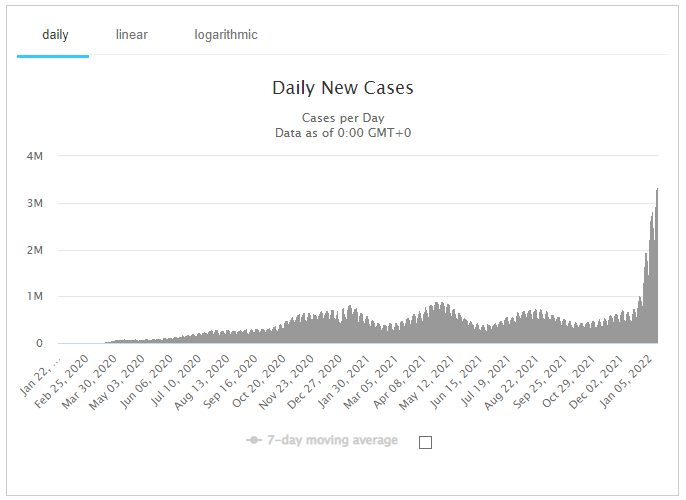686x500 pixels.
Task: Click the 4M y-axis label
Action: pyautogui.click(x=34, y=156)
